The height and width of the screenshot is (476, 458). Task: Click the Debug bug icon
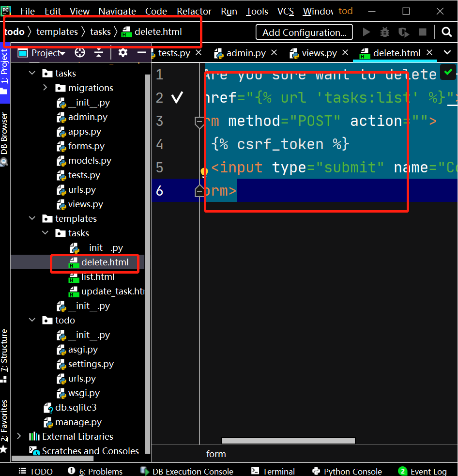pyautogui.click(x=385, y=32)
